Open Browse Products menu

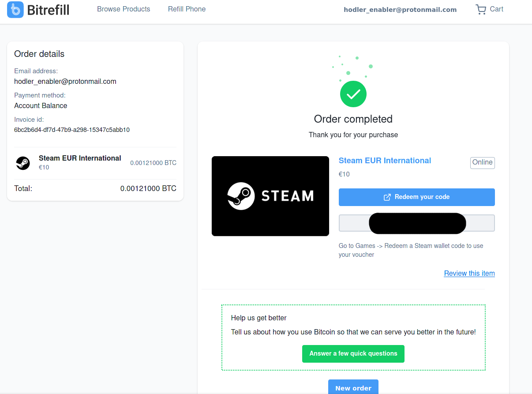124,9
